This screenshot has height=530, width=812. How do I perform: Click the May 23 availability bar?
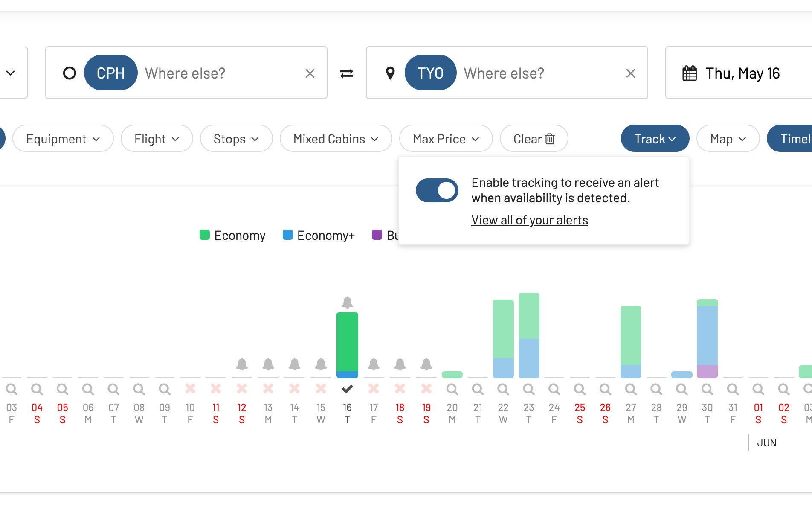[529, 335]
